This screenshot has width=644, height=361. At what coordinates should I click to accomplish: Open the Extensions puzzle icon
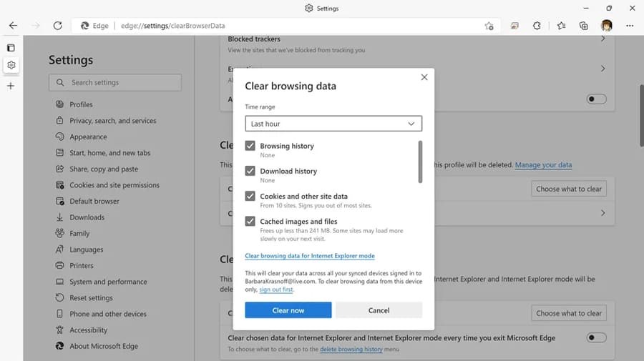pos(537,26)
